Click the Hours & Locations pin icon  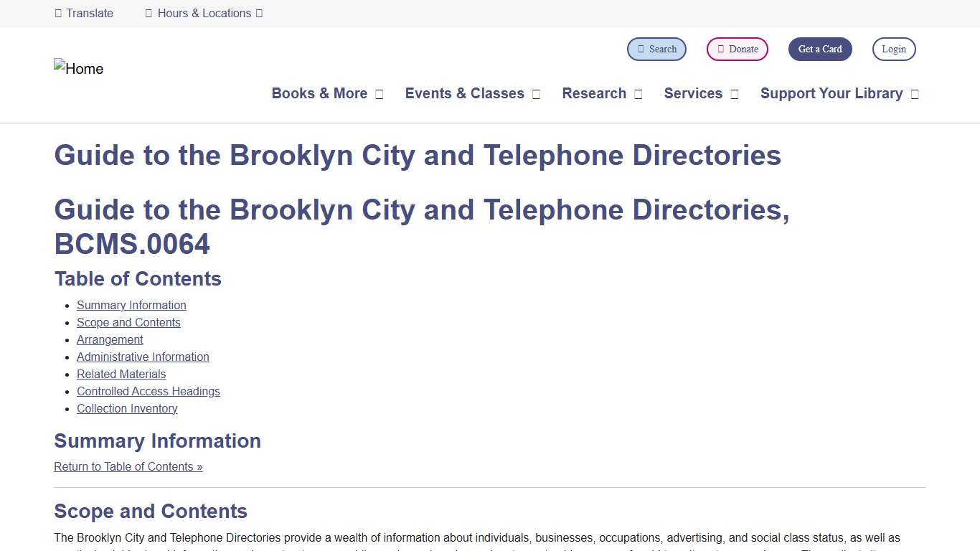[x=148, y=13]
